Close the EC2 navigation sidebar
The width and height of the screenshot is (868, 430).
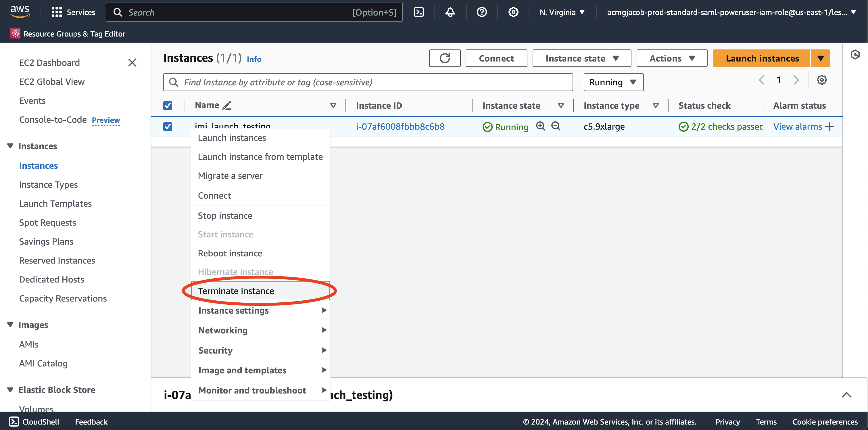point(132,63)
